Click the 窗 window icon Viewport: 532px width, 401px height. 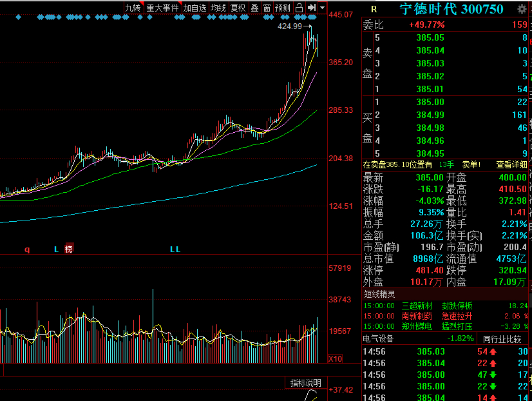267,8
